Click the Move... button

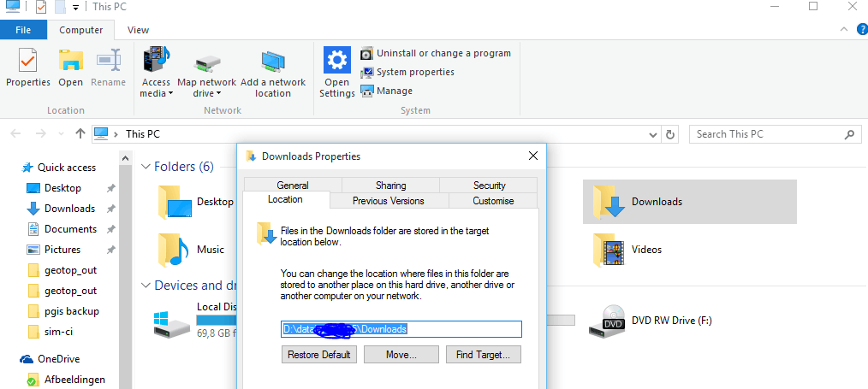tap(401, 354)
